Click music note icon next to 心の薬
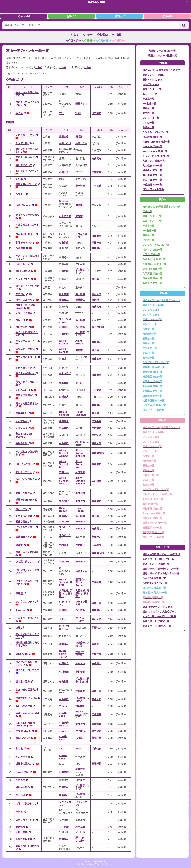 pyautogui.click(x=25, y=179)
